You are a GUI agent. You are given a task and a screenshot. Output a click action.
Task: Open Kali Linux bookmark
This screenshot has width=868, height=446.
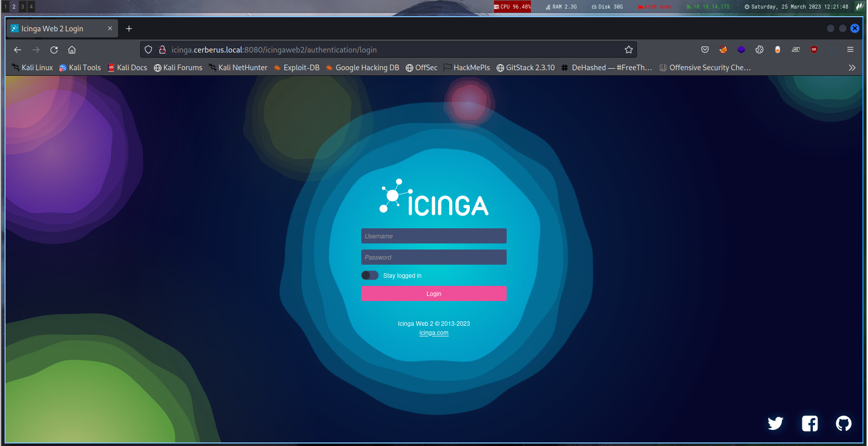pyautogui.click(x=32, y=68)
